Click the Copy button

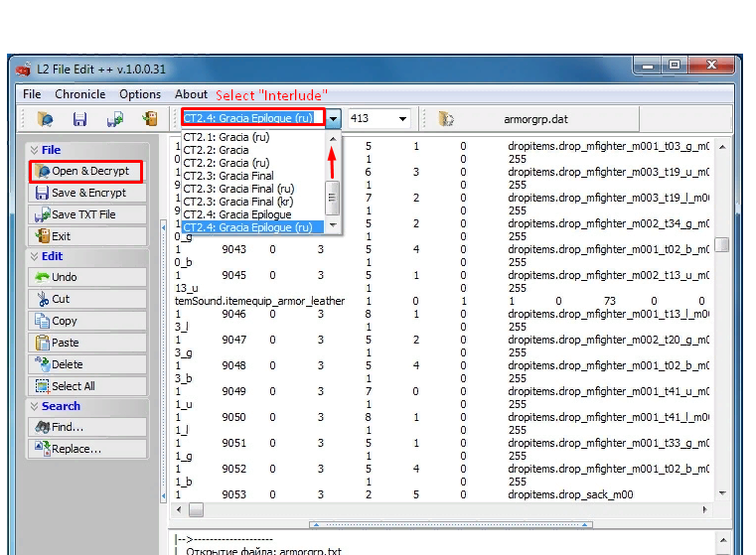pyautogui.click(x=87, y=321)
